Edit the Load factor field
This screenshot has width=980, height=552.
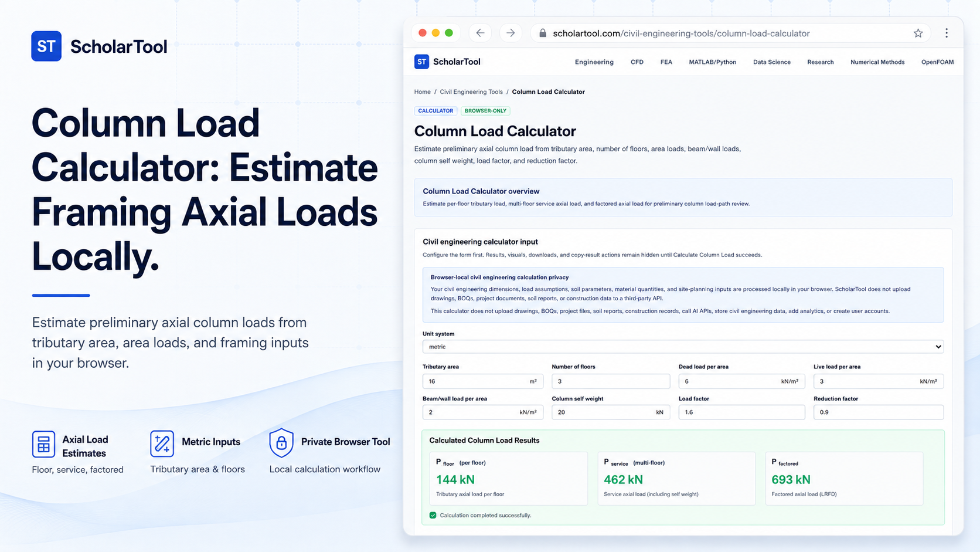tap(741, 412)
